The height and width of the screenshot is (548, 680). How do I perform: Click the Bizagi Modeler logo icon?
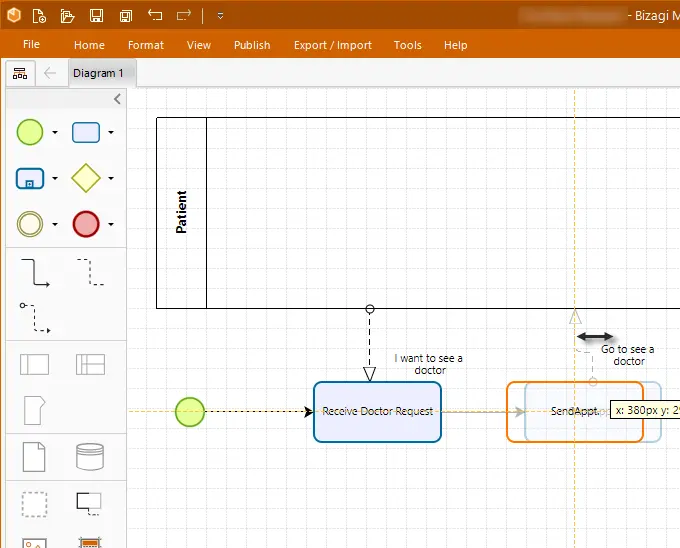[14, 16]
